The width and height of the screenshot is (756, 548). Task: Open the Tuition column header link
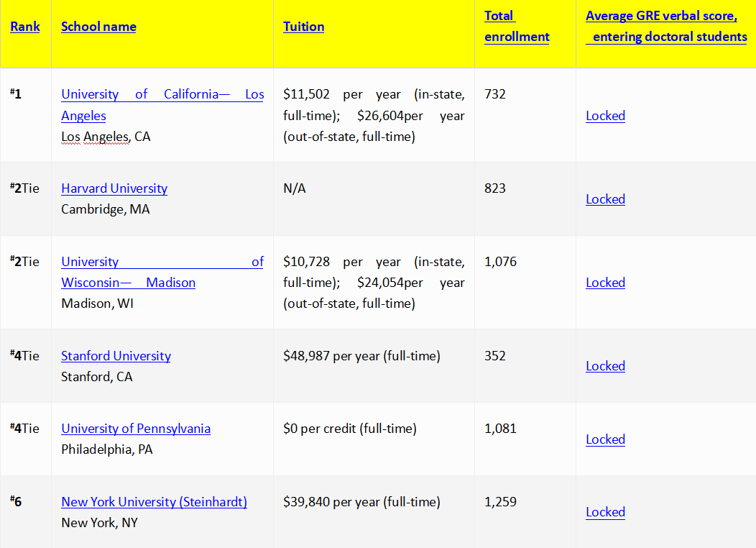point(303,27)
